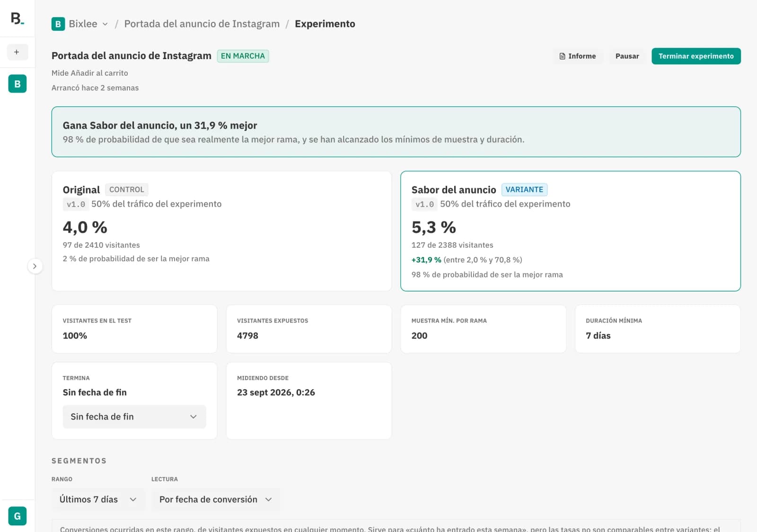Click Terminar experimento

pos(696,56)
